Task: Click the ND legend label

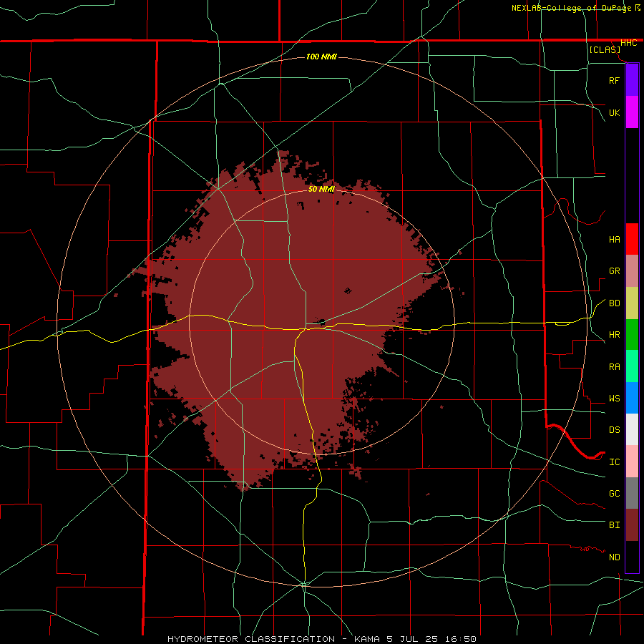Action: pyautogui.click(x=614, y=557)
